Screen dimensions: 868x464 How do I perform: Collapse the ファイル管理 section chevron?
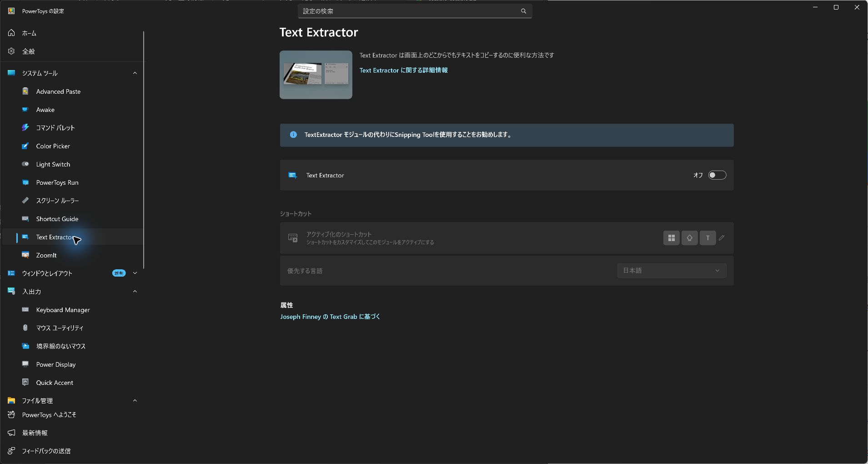click(x=135, y=400)
